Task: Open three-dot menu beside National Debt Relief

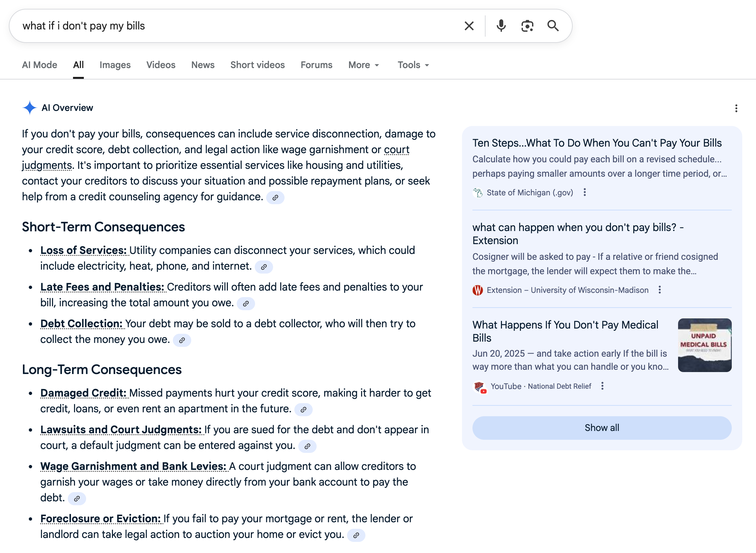Action: point(602,386)
